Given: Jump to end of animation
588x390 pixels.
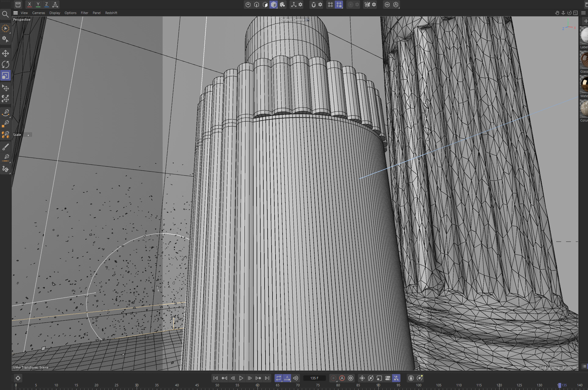Looking at the screenshot, I should 267,378.
